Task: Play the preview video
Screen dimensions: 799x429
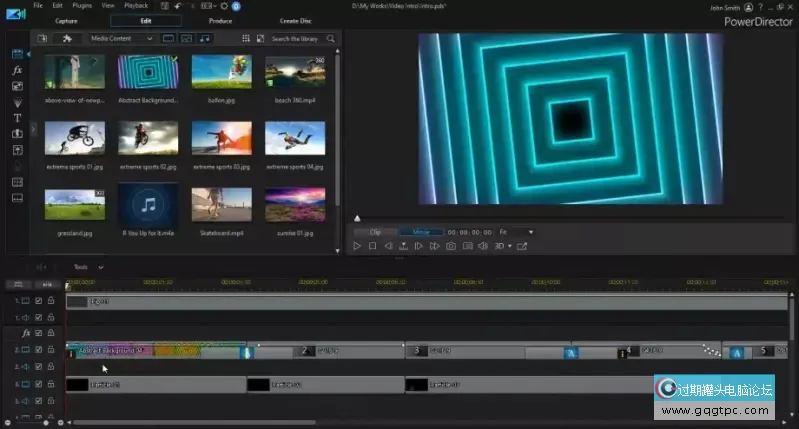Action: [x=357, y=245]
